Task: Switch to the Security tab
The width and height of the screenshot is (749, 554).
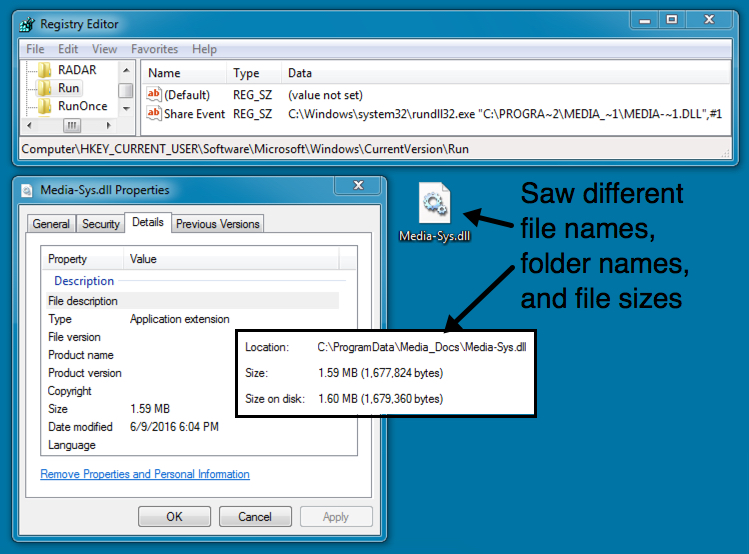Action: tap(100, 224)
